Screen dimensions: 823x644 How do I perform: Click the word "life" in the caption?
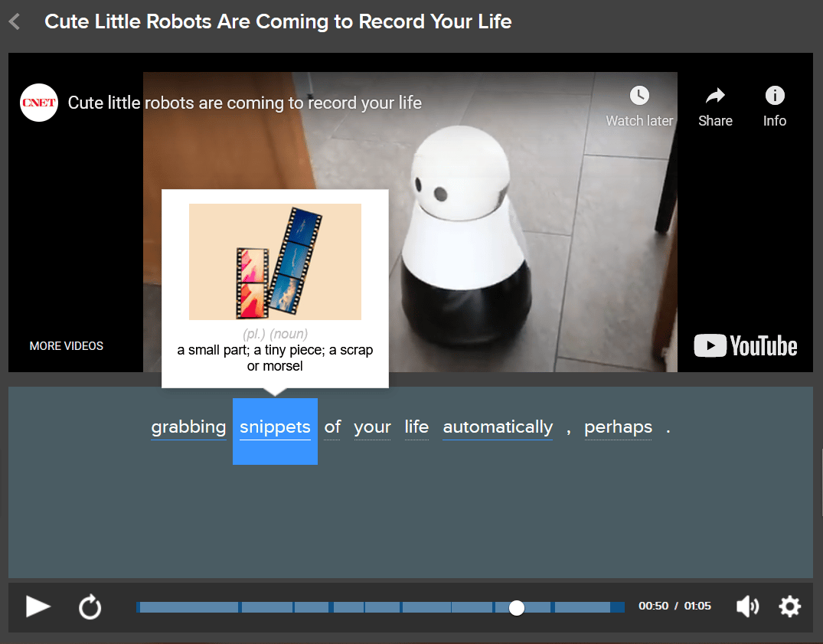click(x=416, y=427)
